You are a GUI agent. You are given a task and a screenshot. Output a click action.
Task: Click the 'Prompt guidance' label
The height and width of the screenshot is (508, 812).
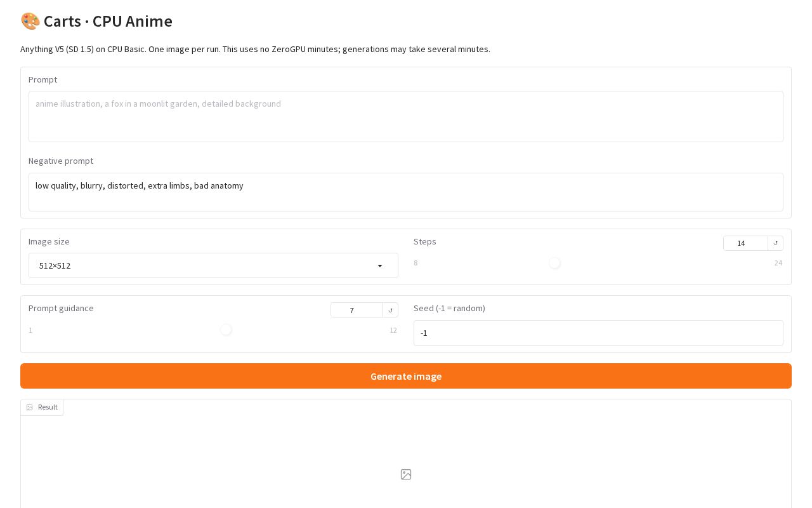click(61, 308)
